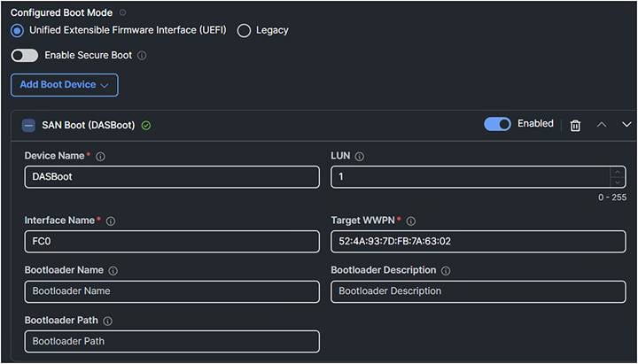Click the Target WWPN input field
The image size is (638, 364).
point(478,242)
